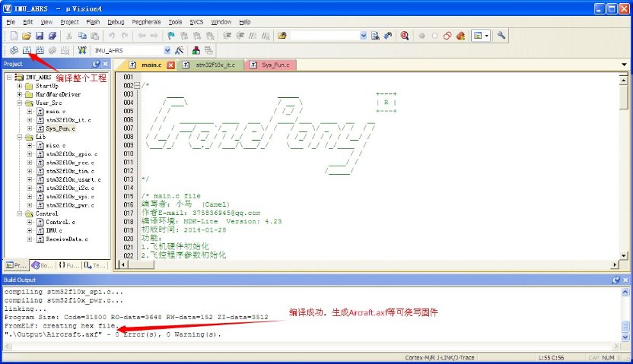
Task: Pin the Project panel
Action: tap(97, 64)
